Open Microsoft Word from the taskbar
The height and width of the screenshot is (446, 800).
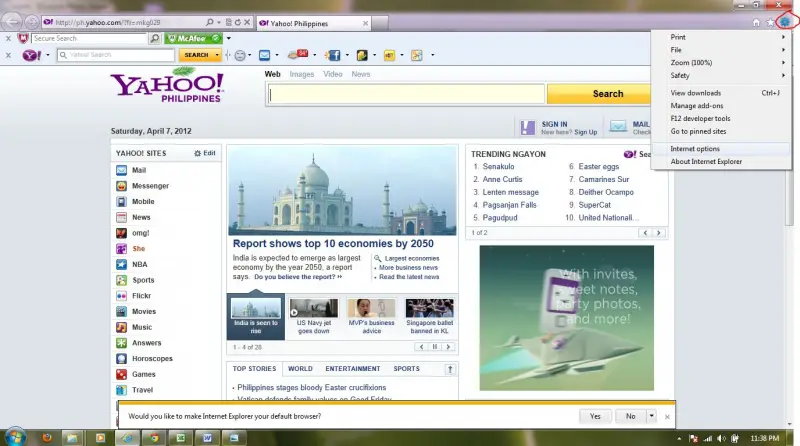click(207, 438)
